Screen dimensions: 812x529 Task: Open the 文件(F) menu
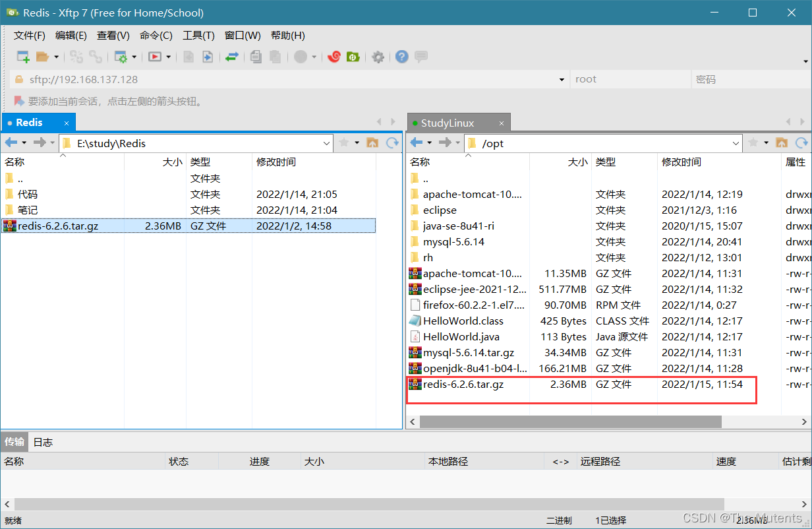[x=30, y=36]
